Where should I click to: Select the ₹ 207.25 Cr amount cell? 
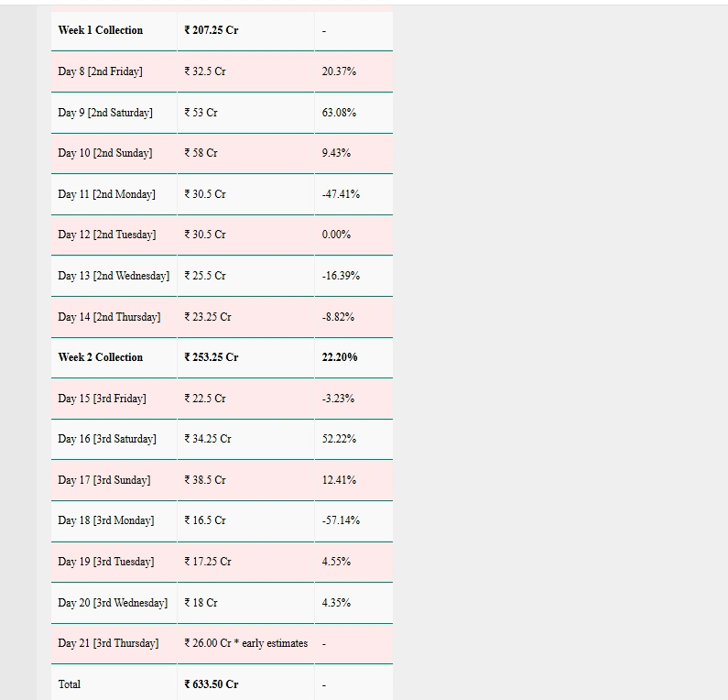pos(212,30)
